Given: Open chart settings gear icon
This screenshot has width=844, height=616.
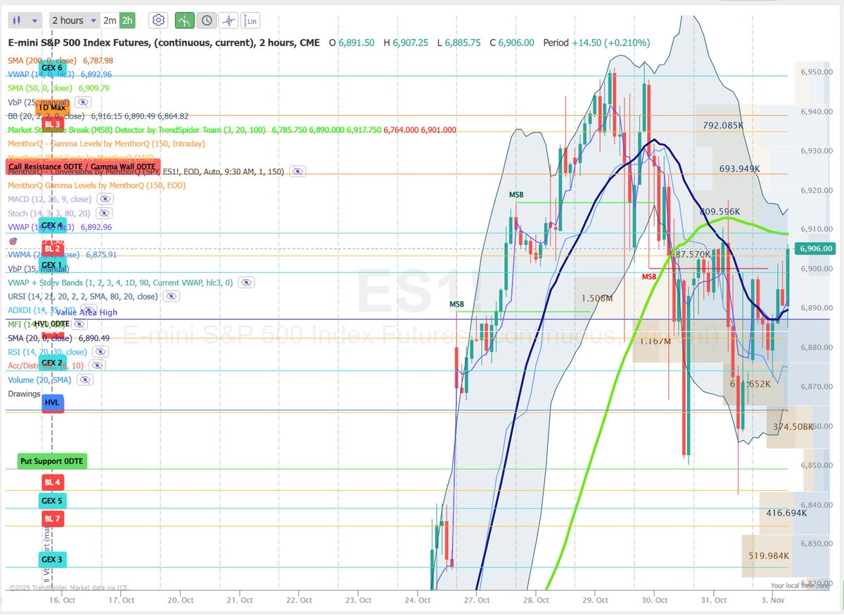Looking at the screenshot, I should tap(159, 20).
